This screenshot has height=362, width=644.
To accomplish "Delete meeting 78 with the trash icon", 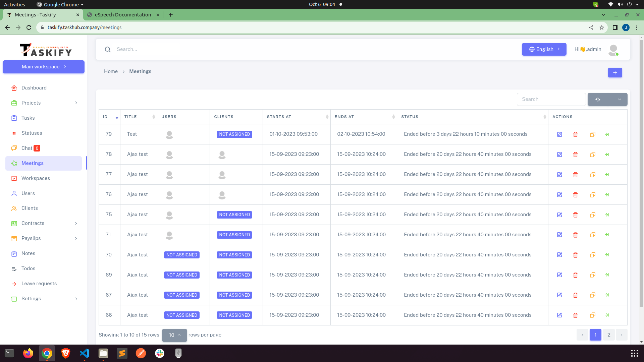I will (576, 154).
